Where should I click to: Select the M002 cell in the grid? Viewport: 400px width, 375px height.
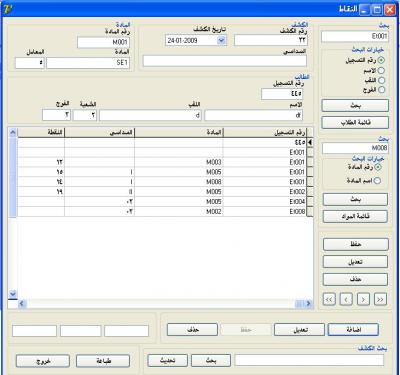(x=179, y=212)
